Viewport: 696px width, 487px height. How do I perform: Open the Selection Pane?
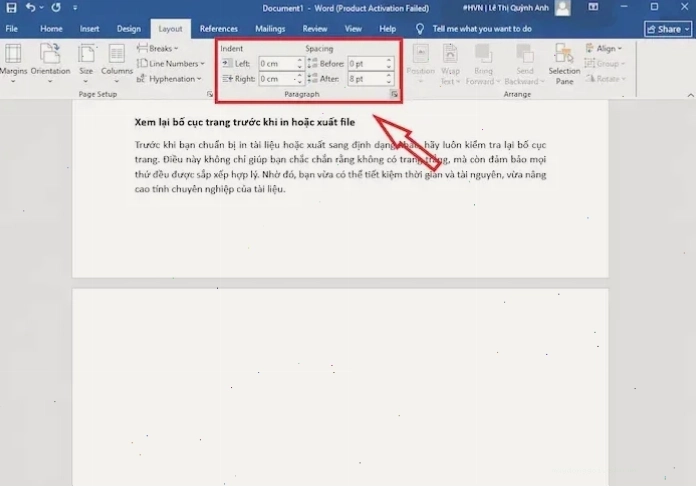point(564,63)
